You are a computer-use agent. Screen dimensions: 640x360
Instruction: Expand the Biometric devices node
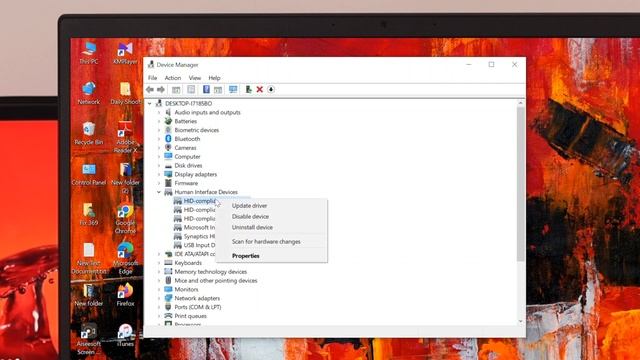tap(159, 130)
